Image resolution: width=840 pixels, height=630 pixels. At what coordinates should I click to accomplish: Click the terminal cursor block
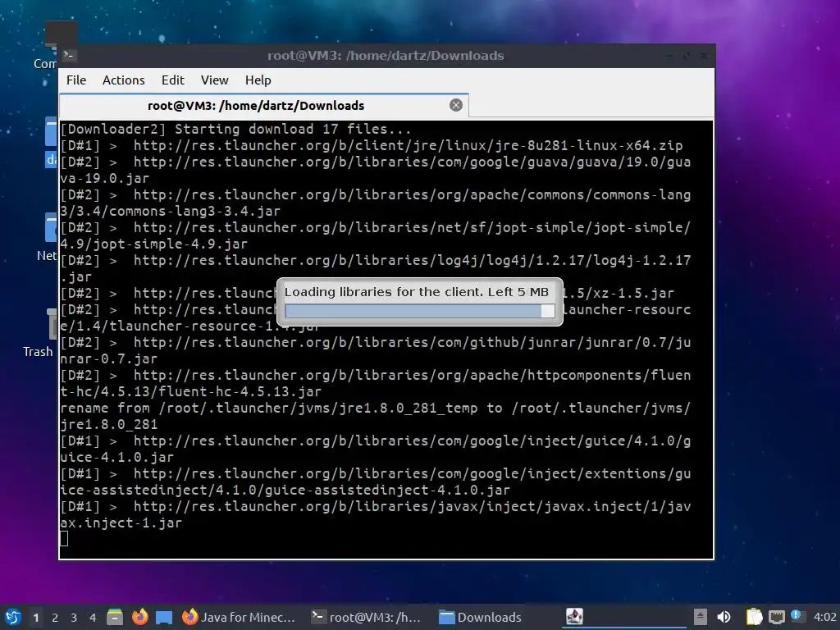tap(64, 538)
